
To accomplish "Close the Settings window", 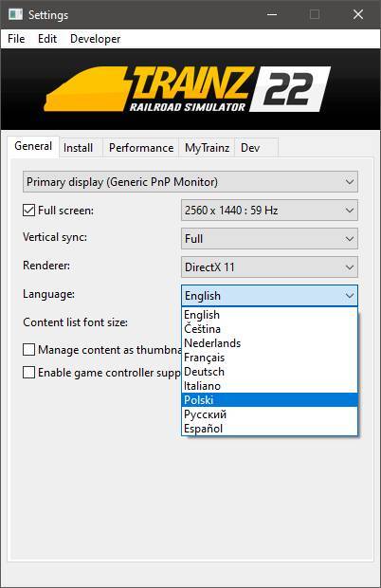I will pos(357,14).
